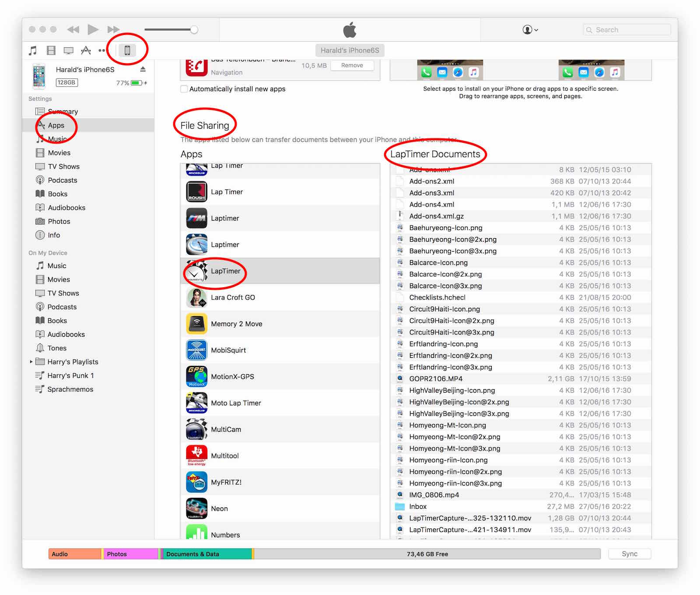This screenshot has height=595, width=700.
Task: Open Movies under Settings
Action: pos(88,153)
